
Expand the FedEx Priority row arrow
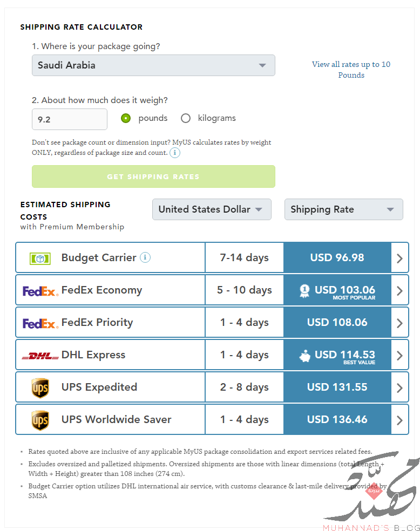pyautogui.click(x=399, y=323)
